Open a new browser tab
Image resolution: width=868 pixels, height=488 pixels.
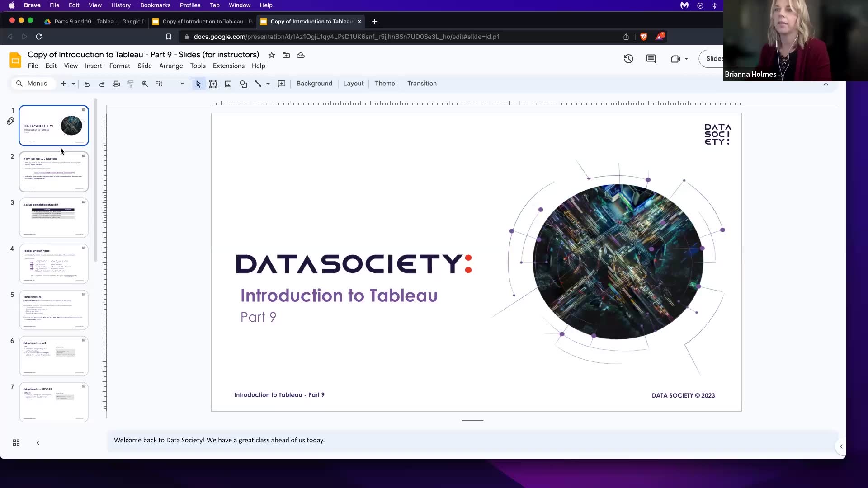[x=375, y=22]
